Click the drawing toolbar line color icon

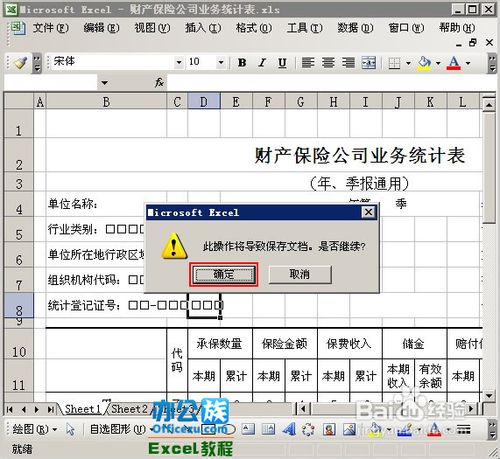pos(404,429)
